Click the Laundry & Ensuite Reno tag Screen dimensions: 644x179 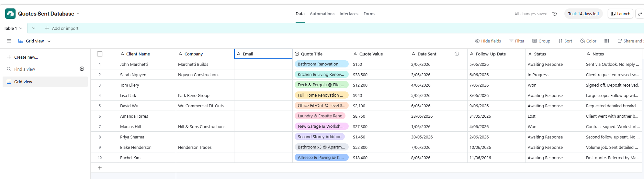(320, 116)
